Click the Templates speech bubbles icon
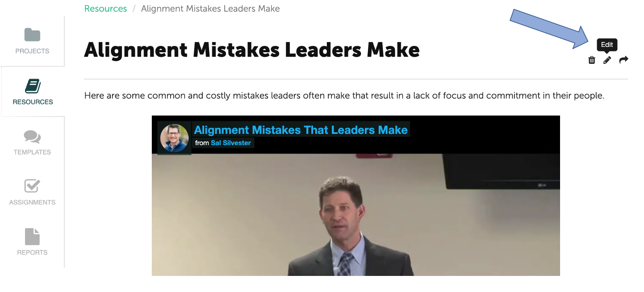 coord(32,137)
